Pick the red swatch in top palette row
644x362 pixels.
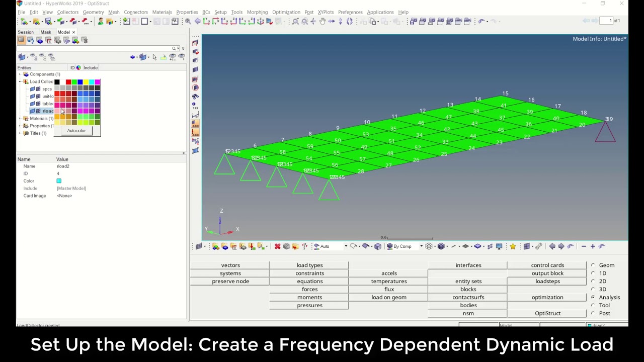tap(68, 82)
